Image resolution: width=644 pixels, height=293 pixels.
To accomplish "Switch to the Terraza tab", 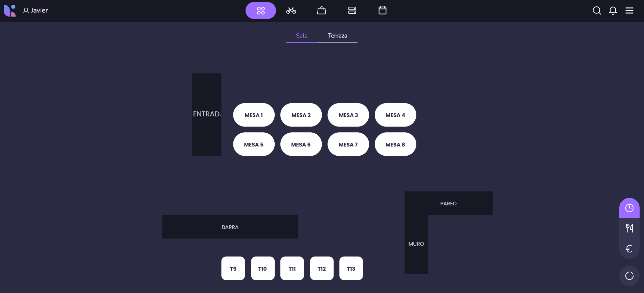I will click(x=337, y=36).
